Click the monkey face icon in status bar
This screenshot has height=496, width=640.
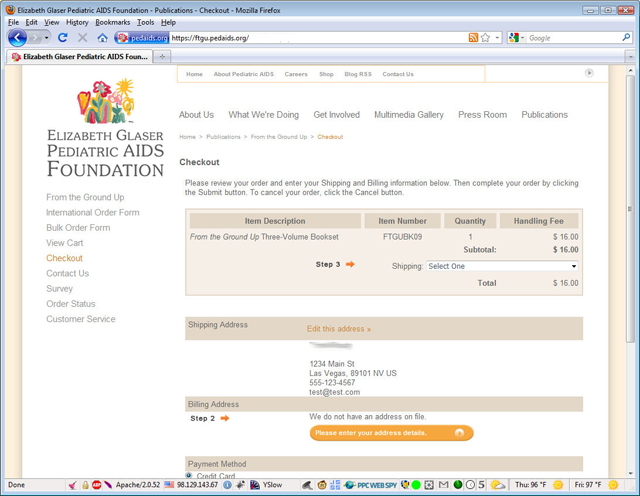(x=322, y=485)
